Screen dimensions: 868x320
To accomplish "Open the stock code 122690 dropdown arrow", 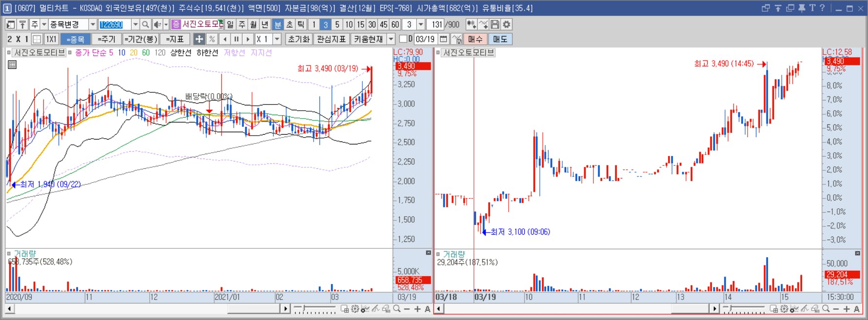I will (x=135, y=24).
